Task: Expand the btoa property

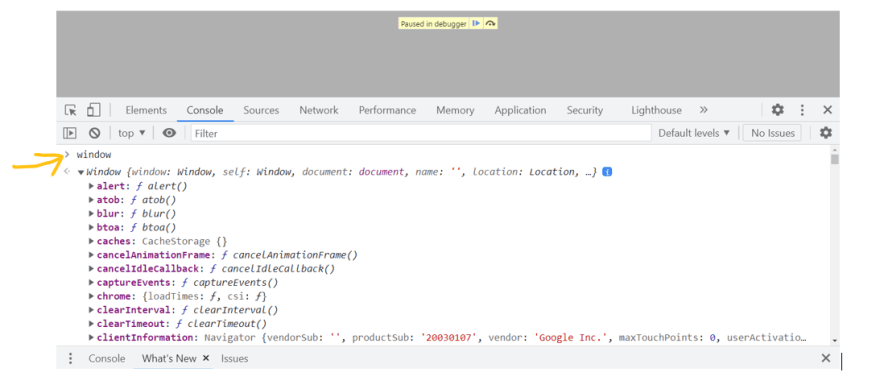Action: [91, 227]
